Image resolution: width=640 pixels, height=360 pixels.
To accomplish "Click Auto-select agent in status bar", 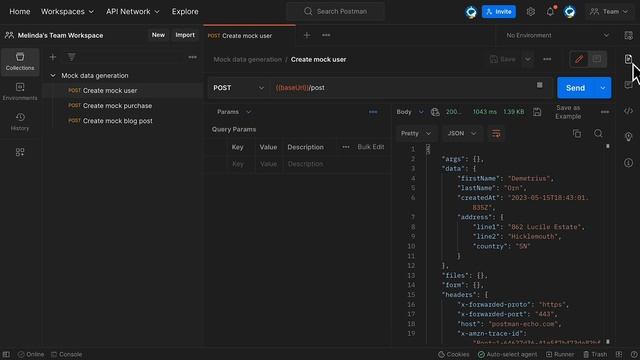I will 507,354.
